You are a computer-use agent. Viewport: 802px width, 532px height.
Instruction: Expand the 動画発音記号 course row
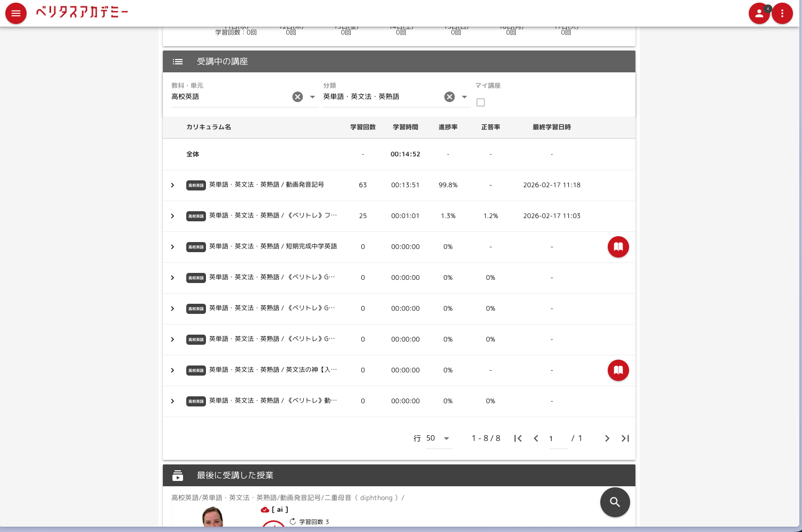(x=172, y=185)
